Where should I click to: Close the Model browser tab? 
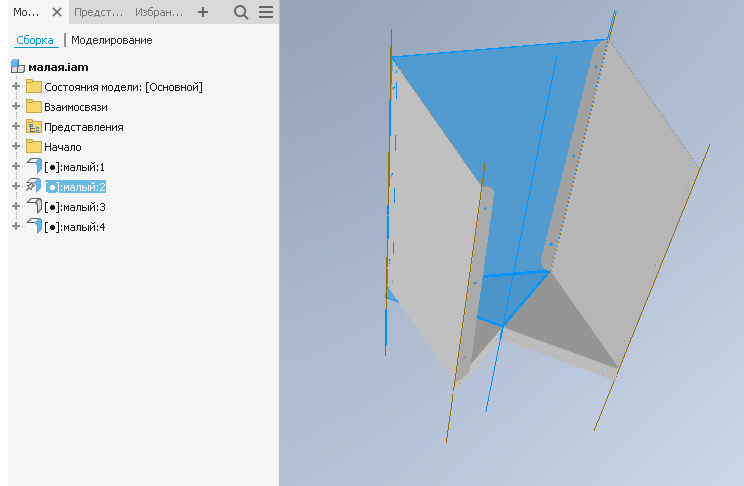[56, 12]
